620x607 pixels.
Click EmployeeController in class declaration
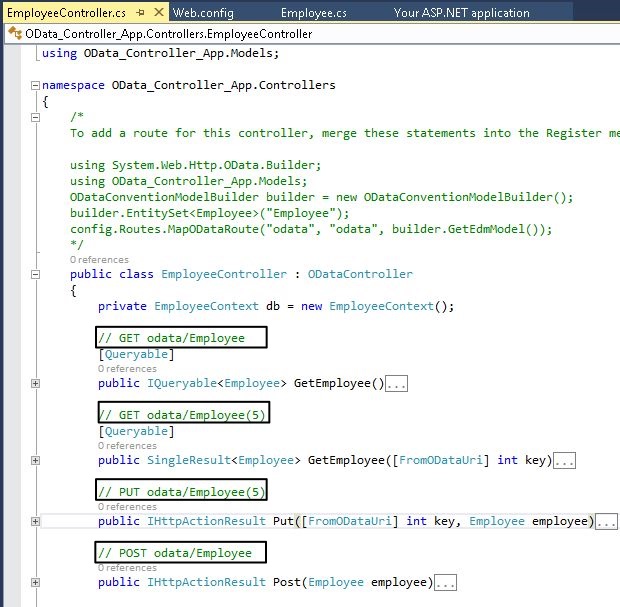click(x=224, y=274)
